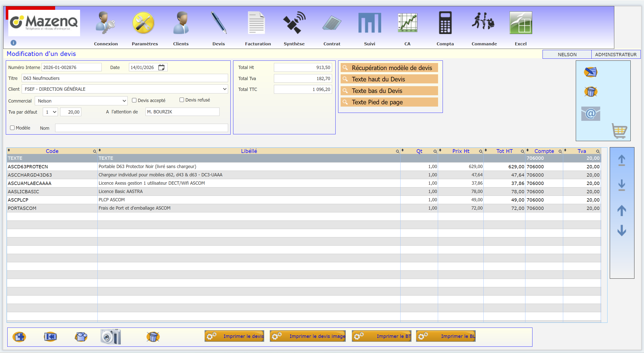This screenshot has height=353, width=644.
Task: Search within the Libéllé column
Action: pos(398,151)
